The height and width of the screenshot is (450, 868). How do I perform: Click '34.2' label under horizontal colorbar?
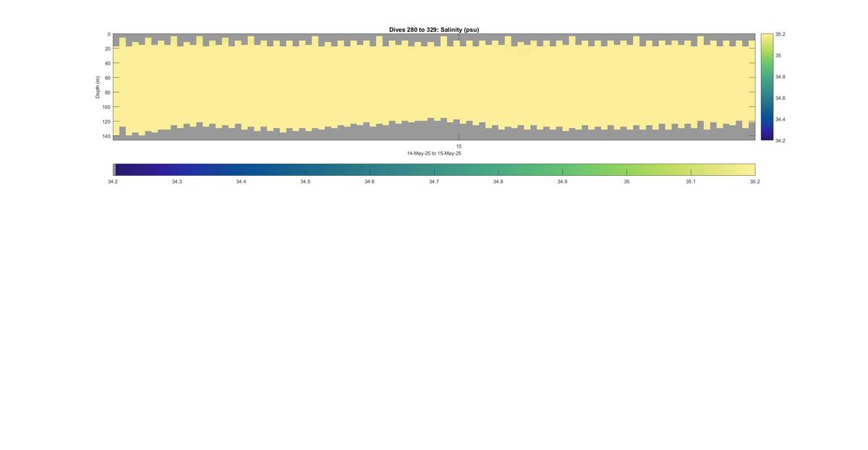[113, 182]
